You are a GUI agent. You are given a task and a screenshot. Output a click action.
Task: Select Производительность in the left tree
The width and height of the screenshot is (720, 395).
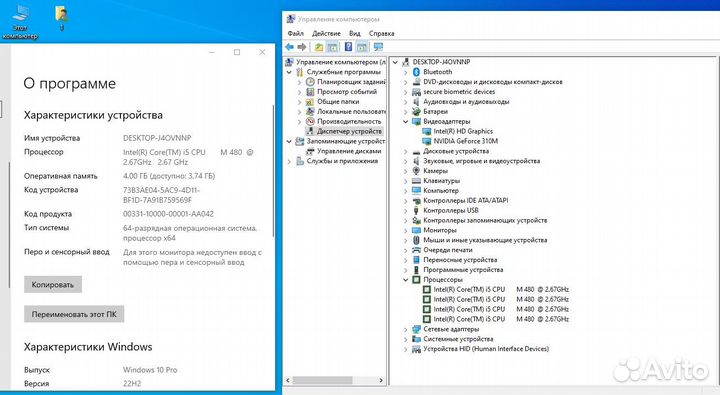click(349, 121)
